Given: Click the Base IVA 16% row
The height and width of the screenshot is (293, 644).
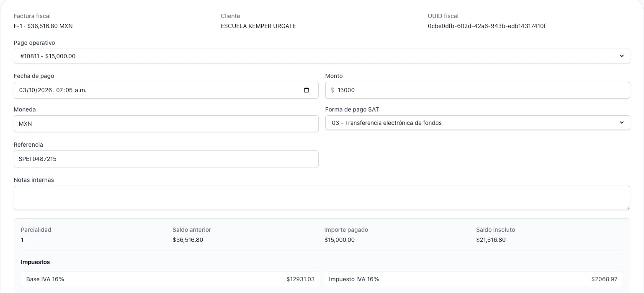Looking at the screenshot, I should click(170, 279).
